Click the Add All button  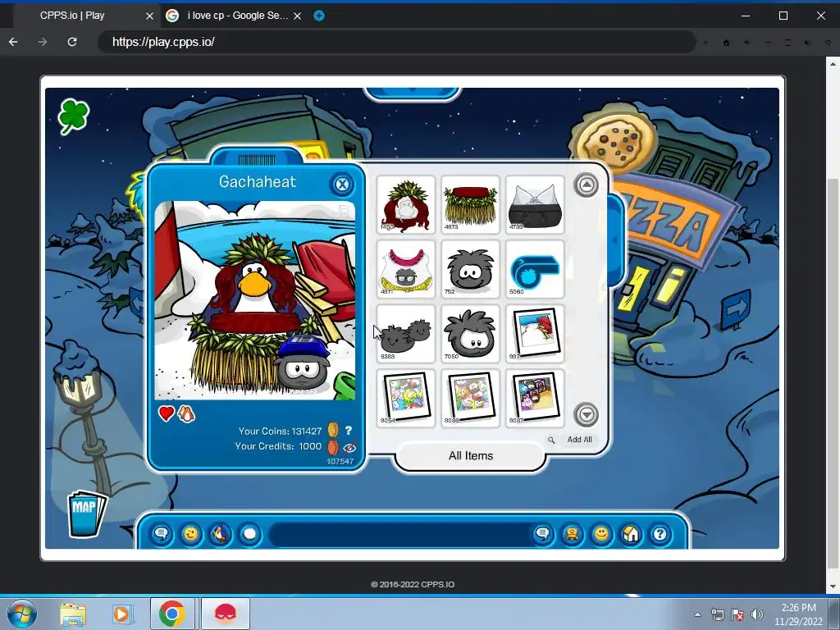tap(579, 440)
